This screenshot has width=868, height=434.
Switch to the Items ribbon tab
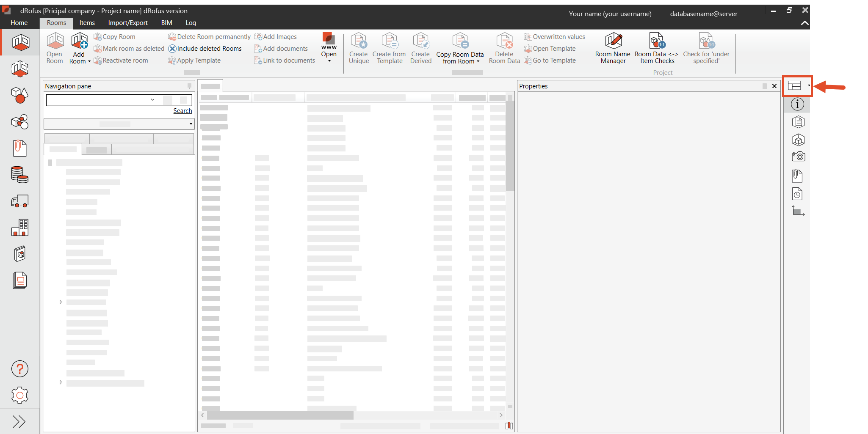click(87, 23)
